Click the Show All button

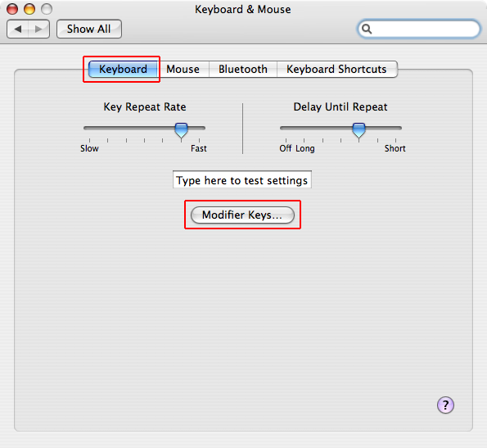point(89,29)
